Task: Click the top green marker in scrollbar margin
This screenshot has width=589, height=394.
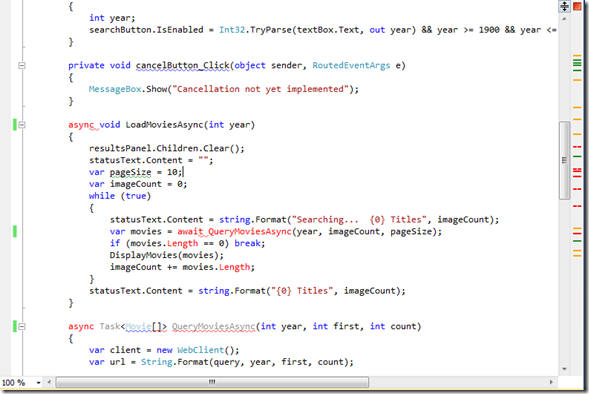Action: pyautogui.click(x=577, y=60)
